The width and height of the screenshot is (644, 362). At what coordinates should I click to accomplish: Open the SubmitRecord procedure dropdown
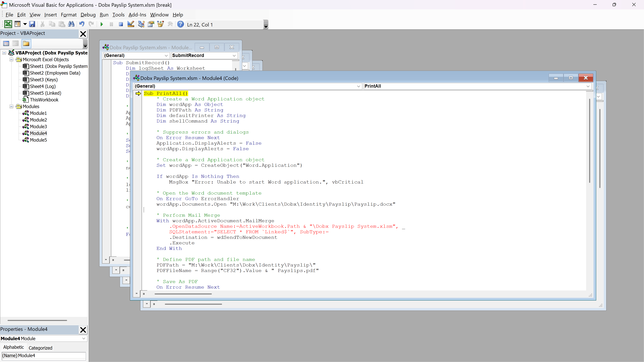coord(234,55)
